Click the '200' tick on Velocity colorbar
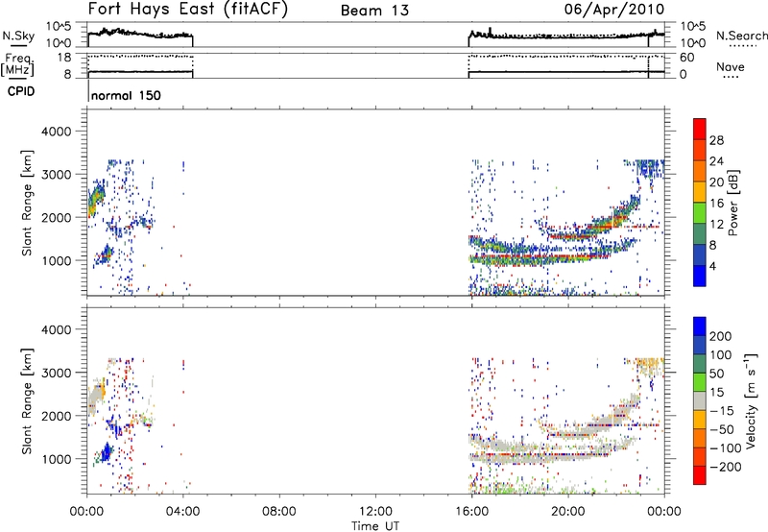 click(x=721, y=336)
